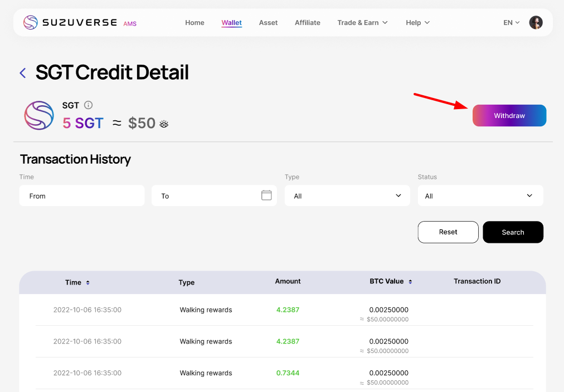Go back using the left chevron arrow
This screenshot has width=564, height=392.
coord(23,73)
